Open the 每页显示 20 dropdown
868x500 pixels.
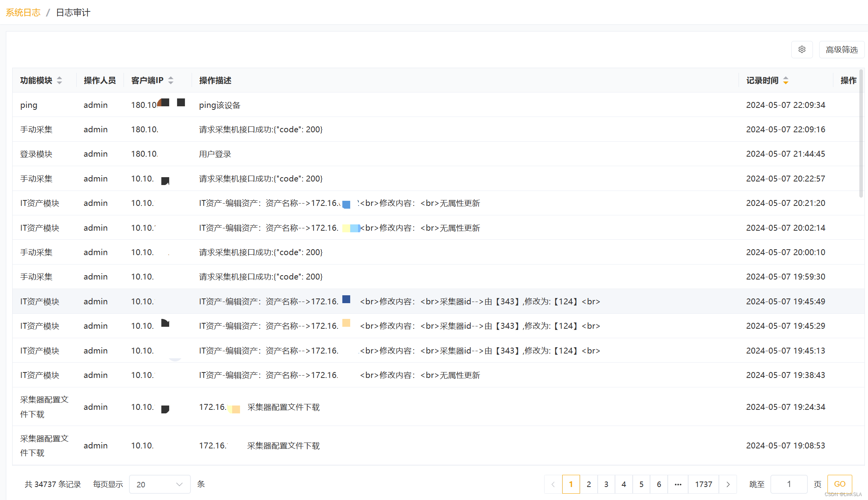159,484
